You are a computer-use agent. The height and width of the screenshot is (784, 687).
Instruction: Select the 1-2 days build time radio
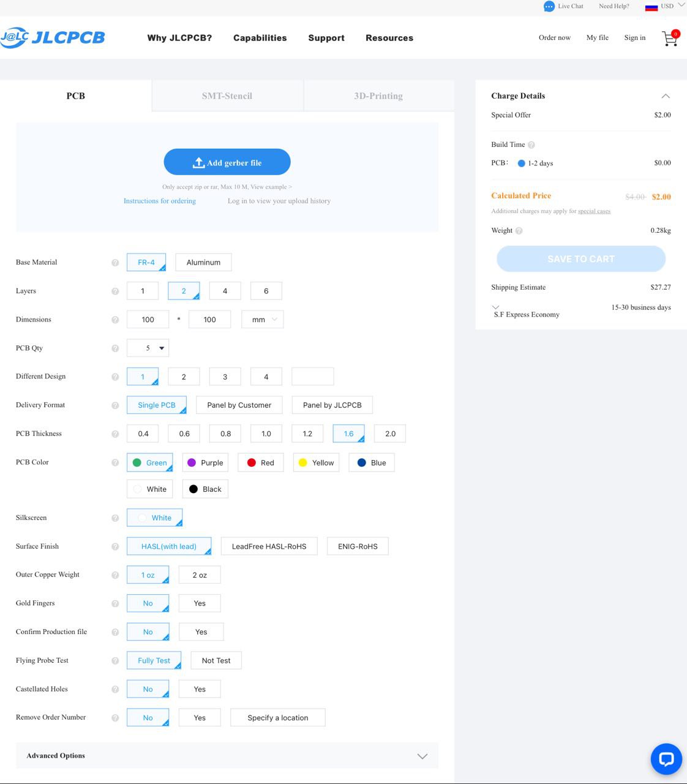522,164
